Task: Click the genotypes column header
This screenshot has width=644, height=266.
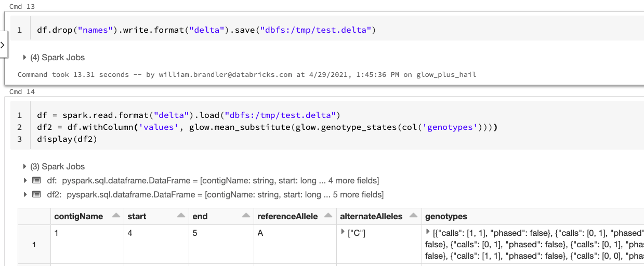Action: coord(446,217)
